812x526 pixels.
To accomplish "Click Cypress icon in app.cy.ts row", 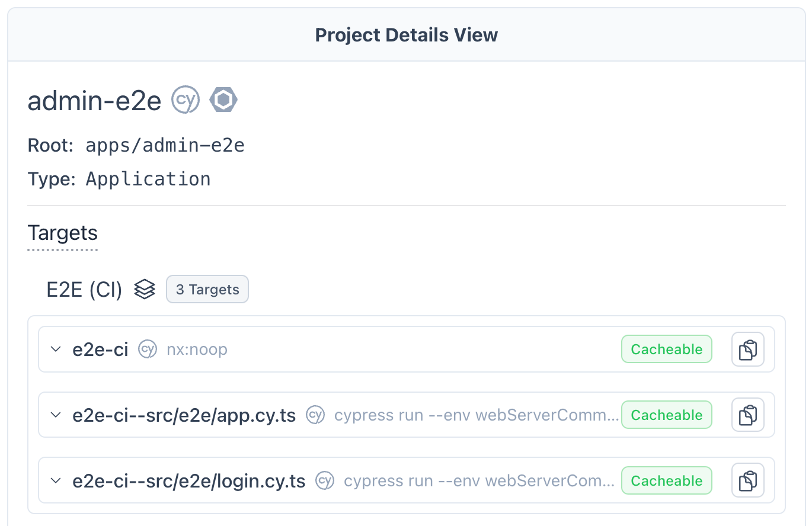I will [x=315, y=415].
